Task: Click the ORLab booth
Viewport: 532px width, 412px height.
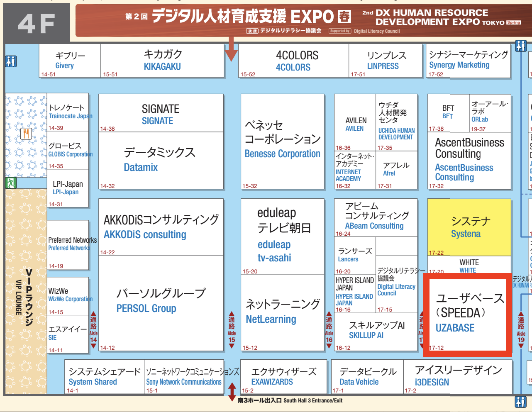Action: (490, 113)
